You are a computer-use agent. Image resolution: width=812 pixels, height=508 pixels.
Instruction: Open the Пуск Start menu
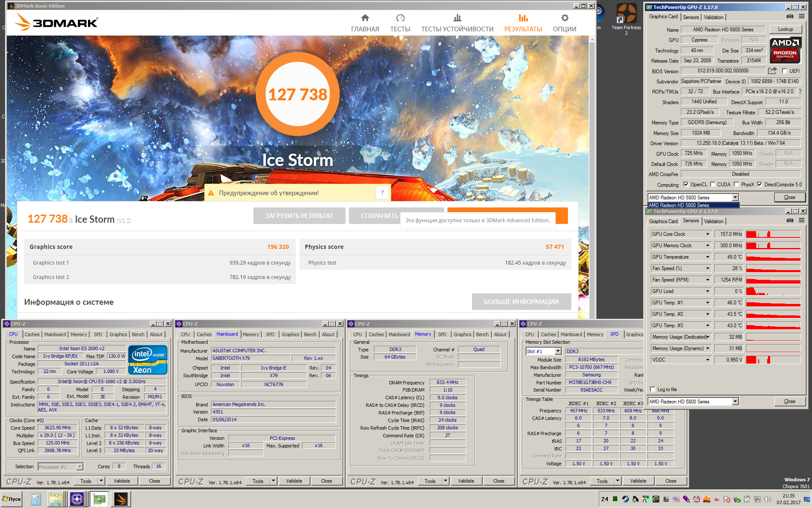point(11,499)
